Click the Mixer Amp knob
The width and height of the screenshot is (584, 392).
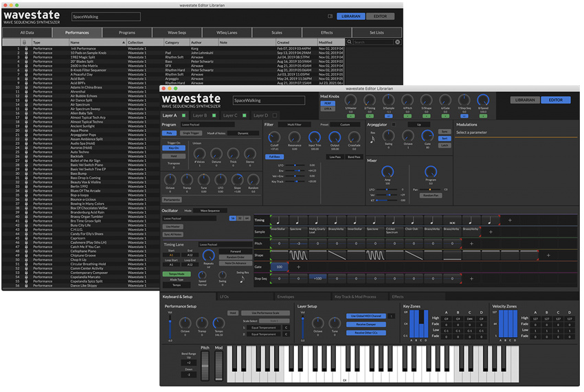[388, 172]
